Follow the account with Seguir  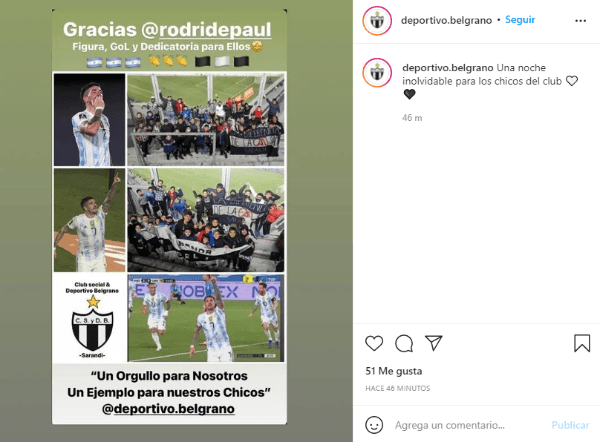[520, 20]
